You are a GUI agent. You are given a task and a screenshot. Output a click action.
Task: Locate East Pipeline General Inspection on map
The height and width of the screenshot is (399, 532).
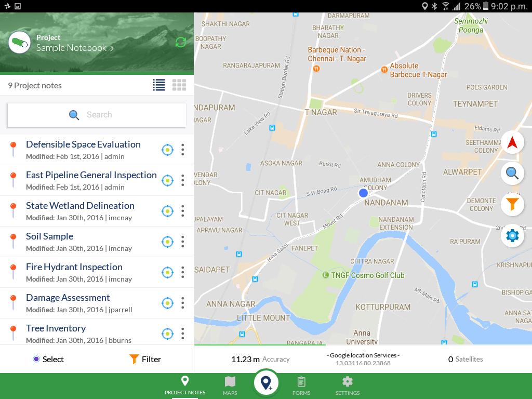click(167, 180)
